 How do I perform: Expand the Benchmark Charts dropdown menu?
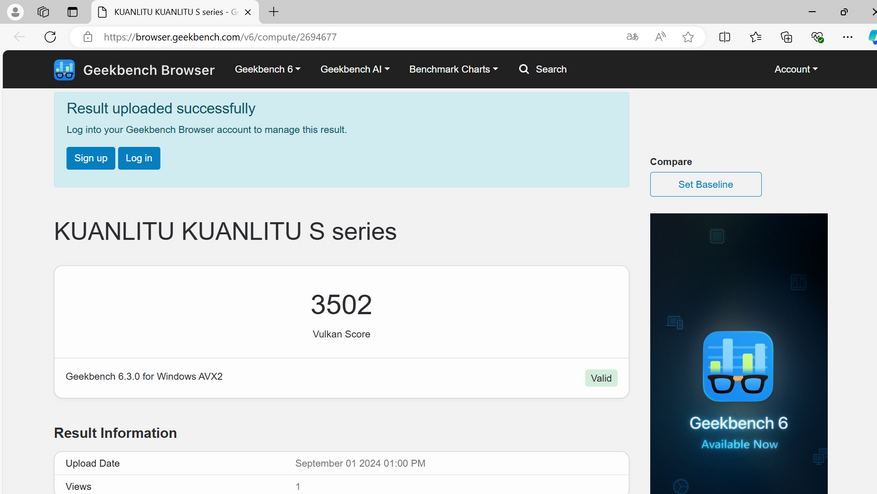(x=453, y=69)
